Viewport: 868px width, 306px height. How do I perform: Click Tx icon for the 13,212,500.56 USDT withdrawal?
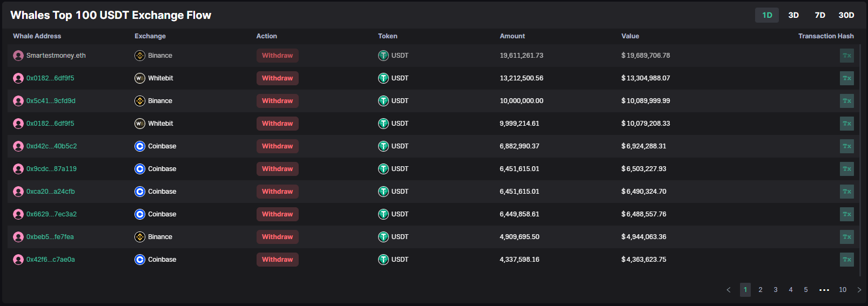click(846, 78)
